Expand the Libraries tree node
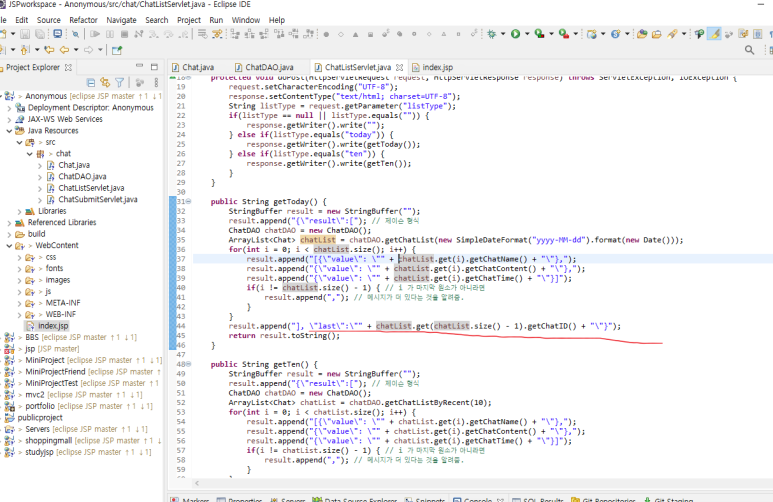Viewport: 773px width, 502px height. tap(19, 212)
